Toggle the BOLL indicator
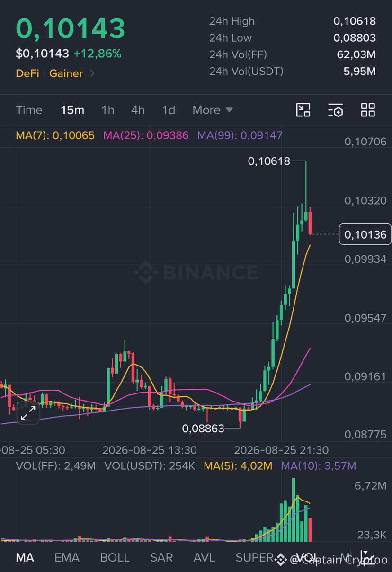This screenshot has height=572, width=392. (115, 557)
